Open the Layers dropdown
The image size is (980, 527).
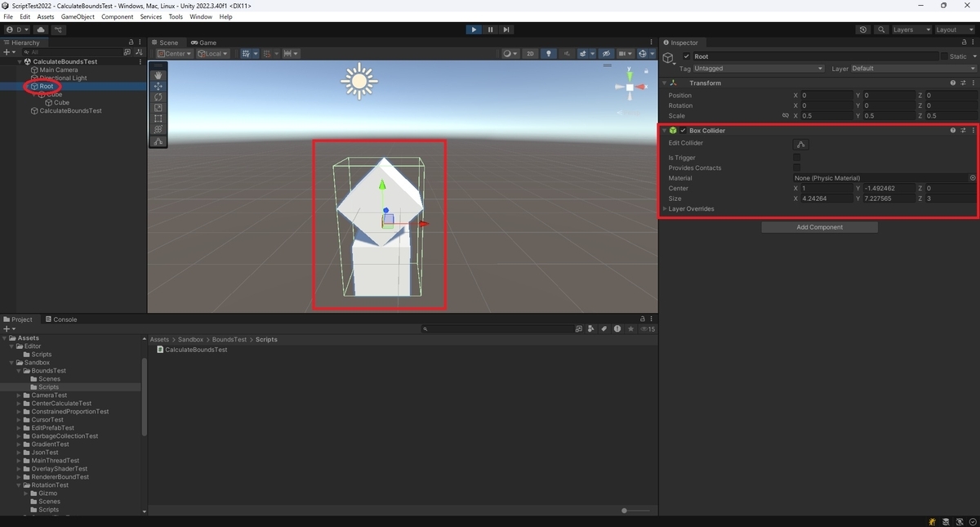pos(911,29)
